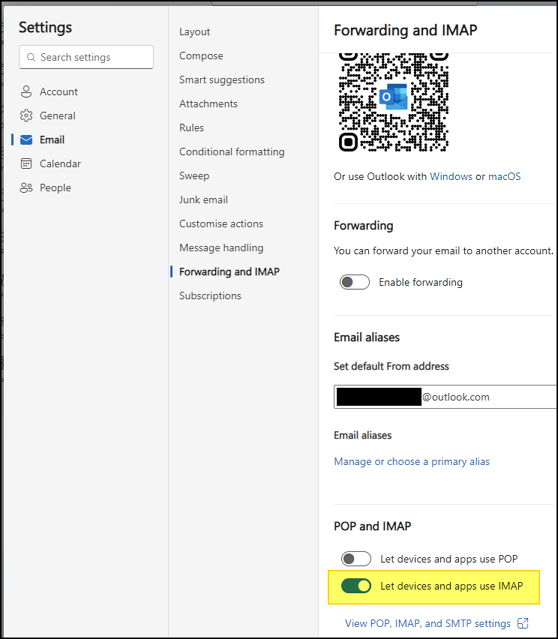Click the General gear icon
The width and height of the screenshot is (558, 639).
[26, 116]
